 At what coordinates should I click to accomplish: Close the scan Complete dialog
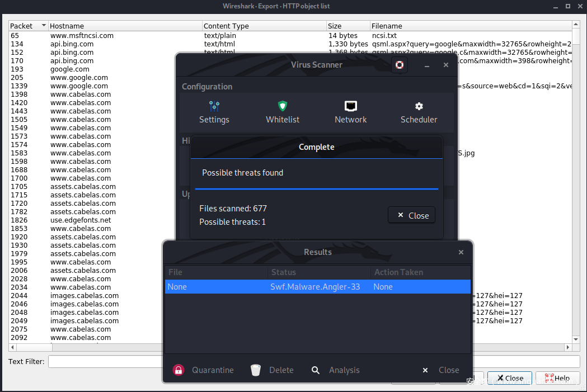412,215
